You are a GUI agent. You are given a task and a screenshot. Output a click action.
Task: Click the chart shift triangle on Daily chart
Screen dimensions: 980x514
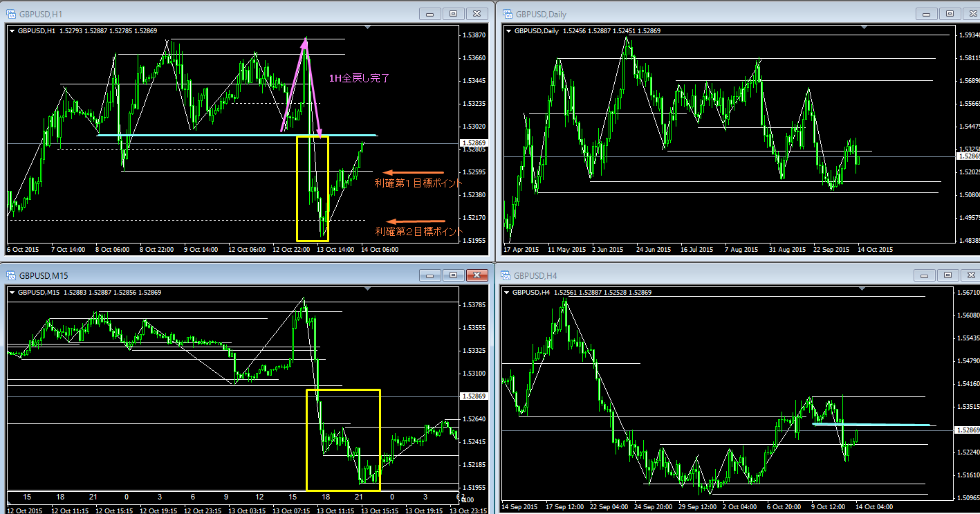pyautogui.click(x=866, y=27)
